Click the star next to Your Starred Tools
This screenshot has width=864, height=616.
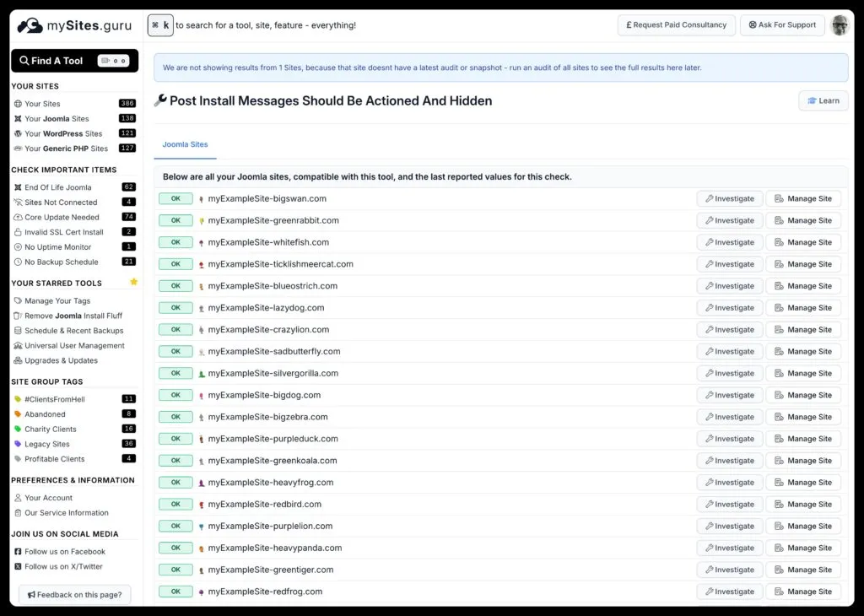tap(133, 283)
